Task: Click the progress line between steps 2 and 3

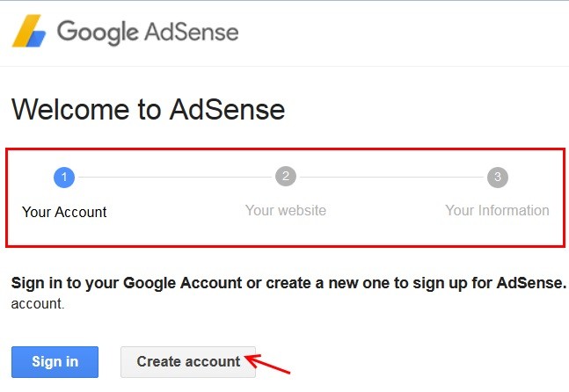Action: pos(391,178)
